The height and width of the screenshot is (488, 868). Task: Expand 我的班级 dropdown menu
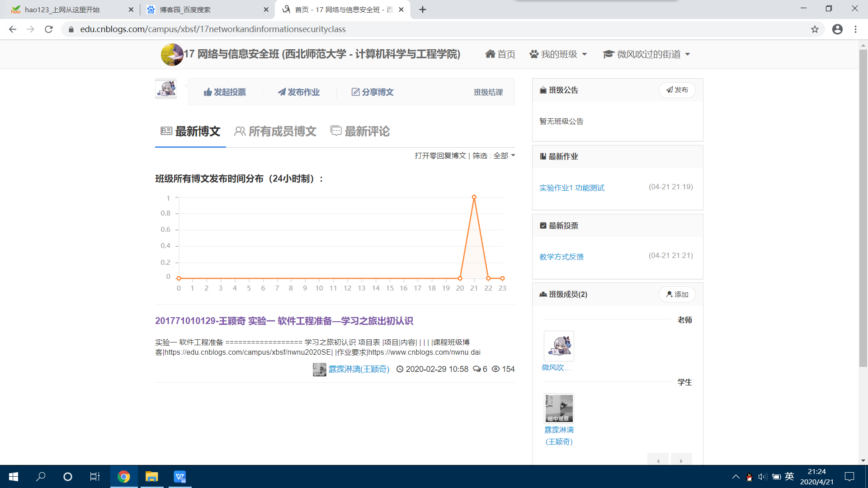point(558,54)
